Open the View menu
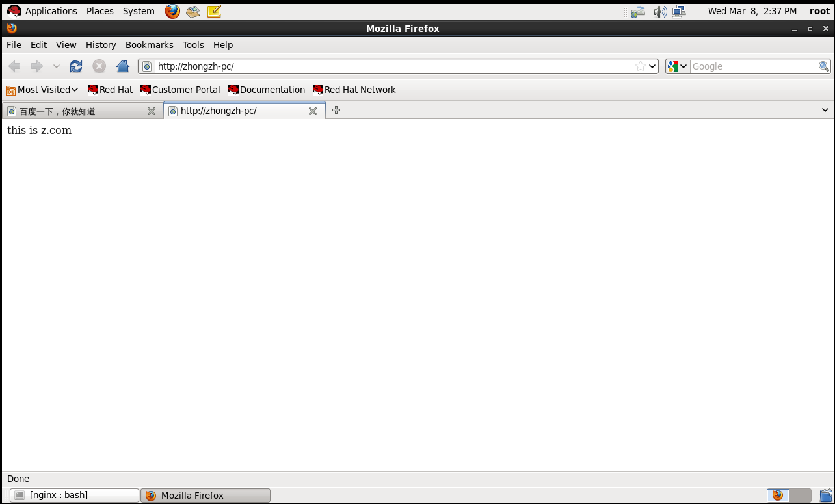Screen dimensions: 835x504 click(66, 45)
